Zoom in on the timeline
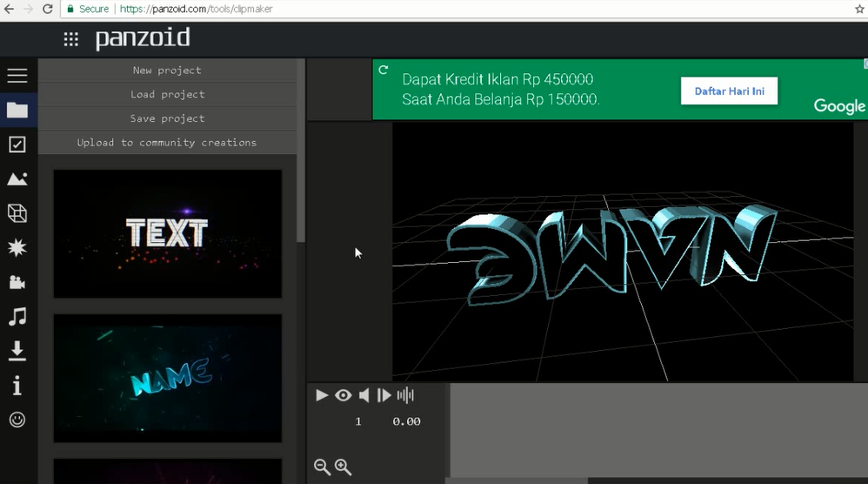Image resolution: width=868 pixels, height=484 pixels. pyautogui.click(x=344, y=467)
